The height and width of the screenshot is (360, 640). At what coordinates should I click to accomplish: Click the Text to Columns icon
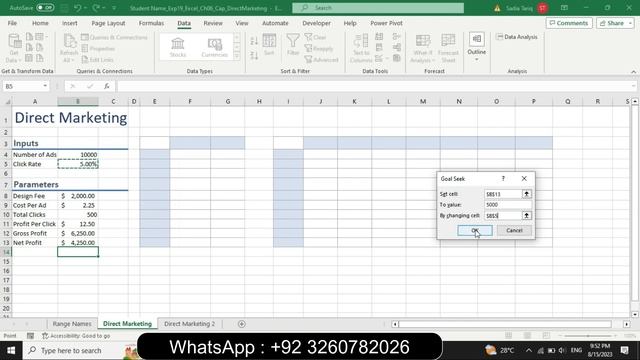point(361,48)
